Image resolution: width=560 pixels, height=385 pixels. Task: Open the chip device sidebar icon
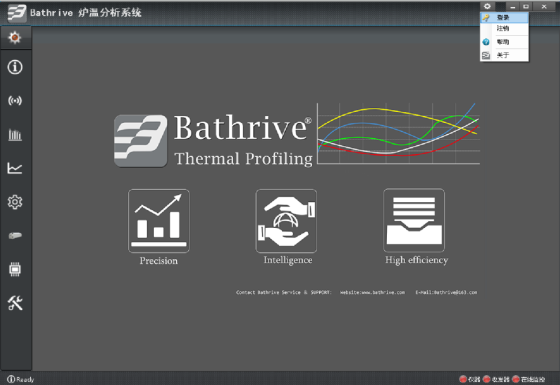(x=15, y=269)
